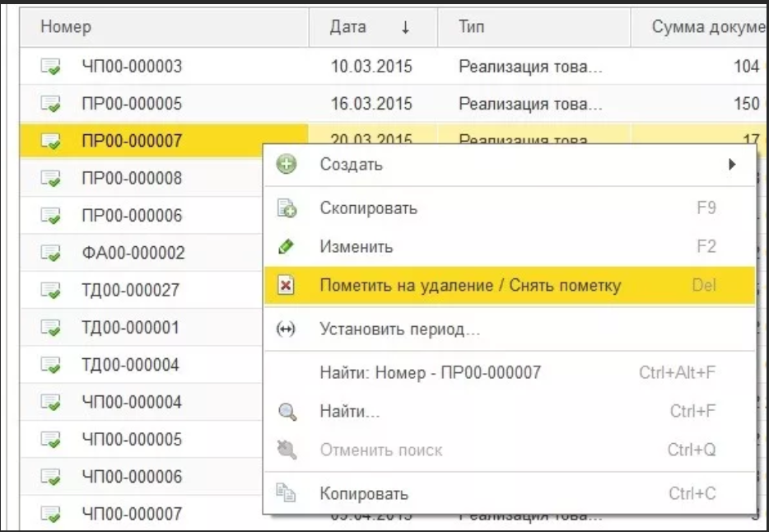Viewport: 769px width, 532px height.
Task: Choose Изменить in the context menu
Action: 510,246
